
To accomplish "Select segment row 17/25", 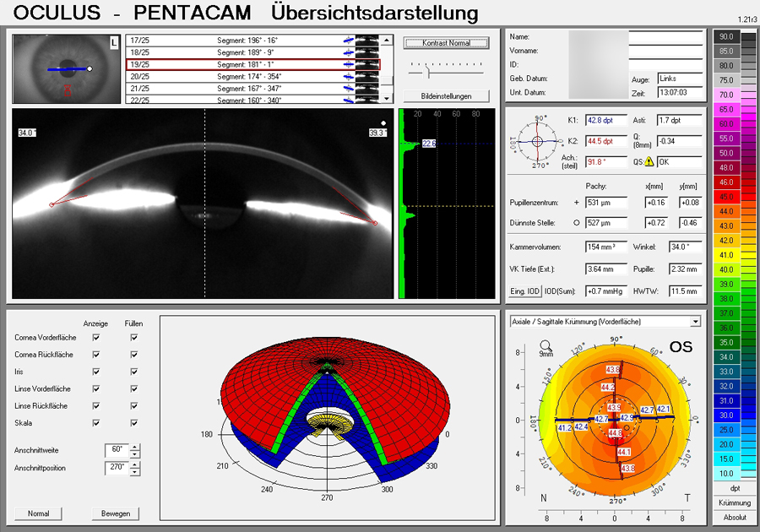I will coord(252,41).
